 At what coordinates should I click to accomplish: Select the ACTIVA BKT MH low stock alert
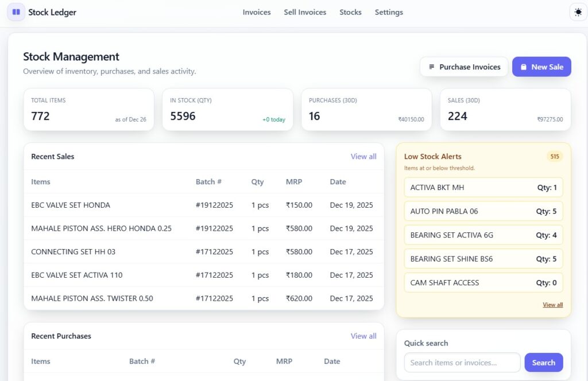483,187
